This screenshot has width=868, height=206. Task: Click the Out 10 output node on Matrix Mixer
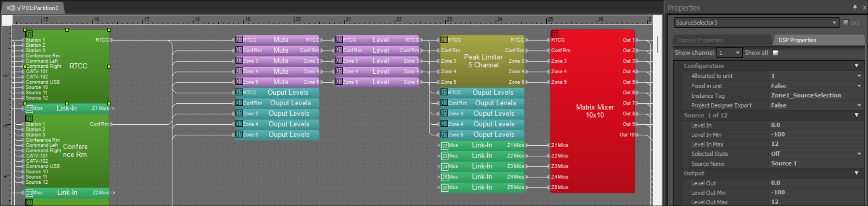pos(637,135)
